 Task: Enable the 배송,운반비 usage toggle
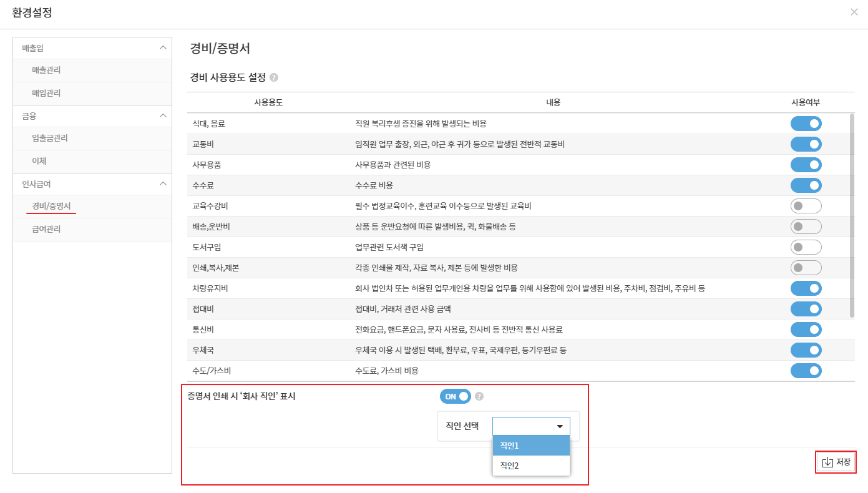tap(806, 227)
